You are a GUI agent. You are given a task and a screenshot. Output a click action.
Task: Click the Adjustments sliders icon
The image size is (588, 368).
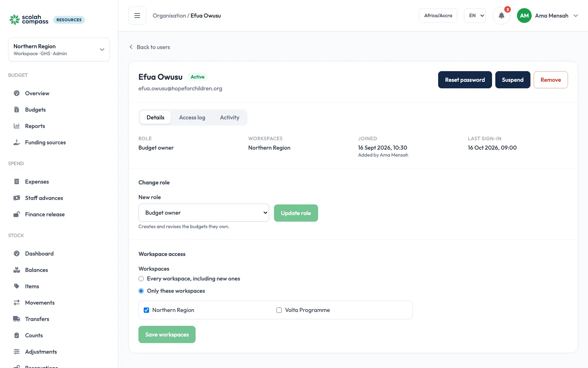17,352
